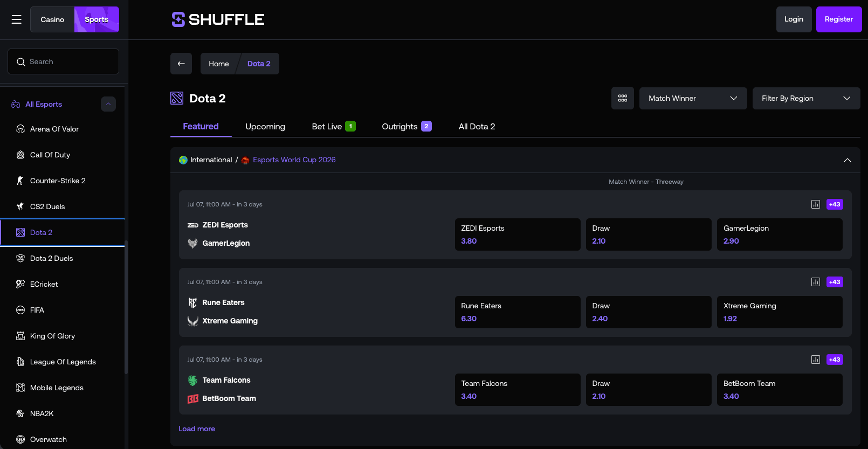Click the Mobile Legends icon

point(20,388)
